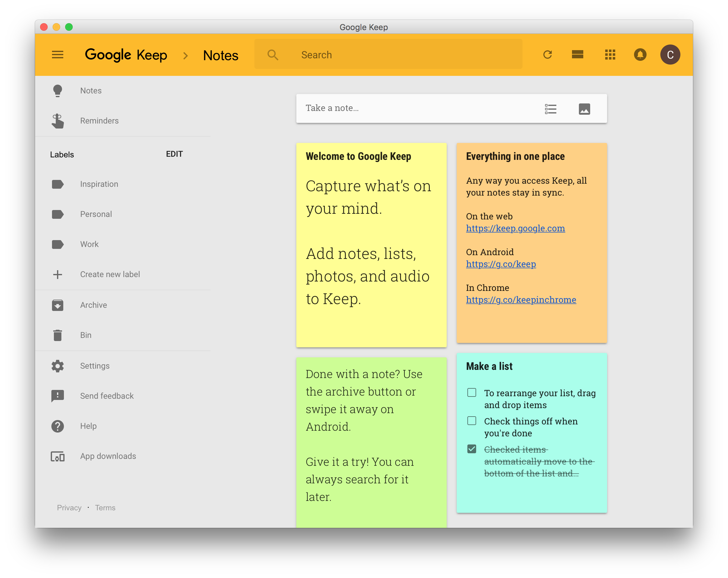Open the hamburger menu sidebar toggle
The height and width of the screenshot is (578, 728).
(58, 55)
